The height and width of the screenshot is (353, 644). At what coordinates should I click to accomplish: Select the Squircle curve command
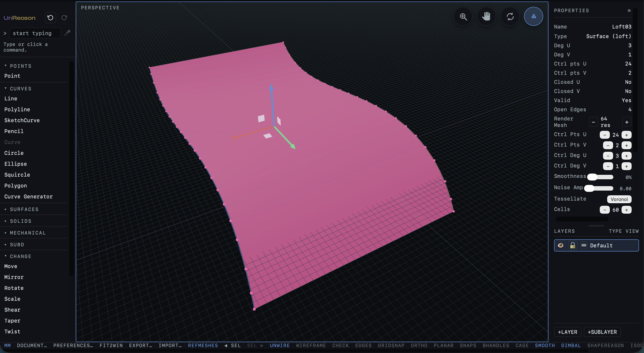17,175
